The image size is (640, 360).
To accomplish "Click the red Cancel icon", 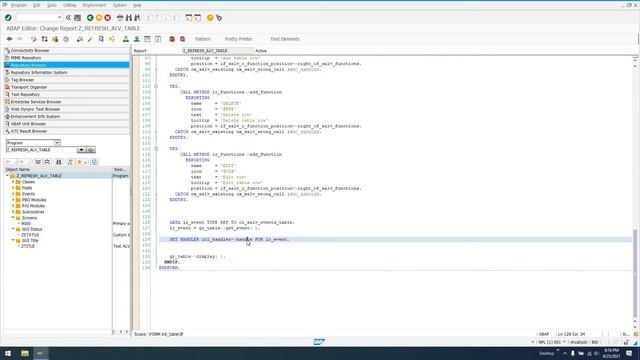I will point(107,18).
